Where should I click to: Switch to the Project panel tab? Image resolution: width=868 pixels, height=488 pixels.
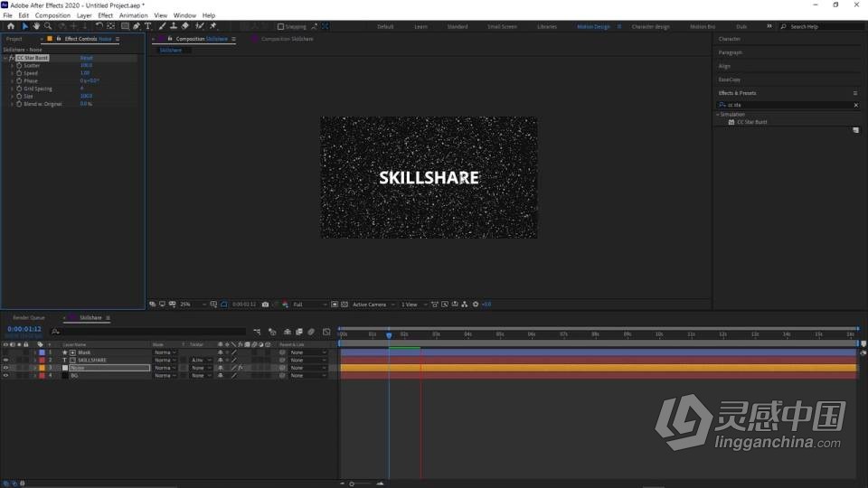pyautogui.click(x=14, y=39)
